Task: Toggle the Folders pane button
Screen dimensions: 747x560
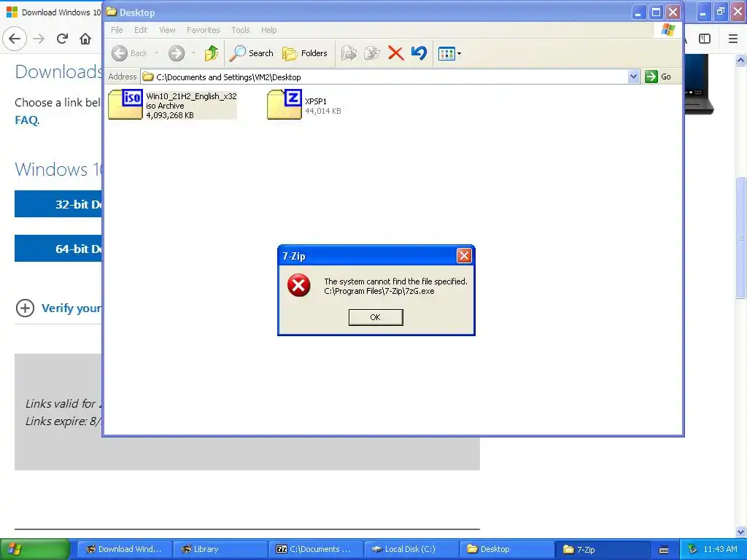Action: click(x=305, y=53)
